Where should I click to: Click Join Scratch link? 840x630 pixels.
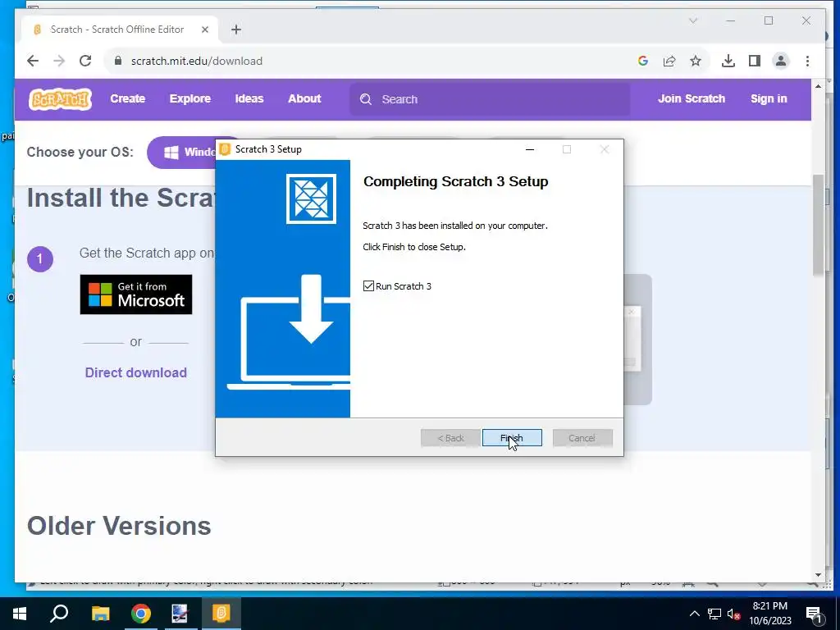(x=691, y=98)
